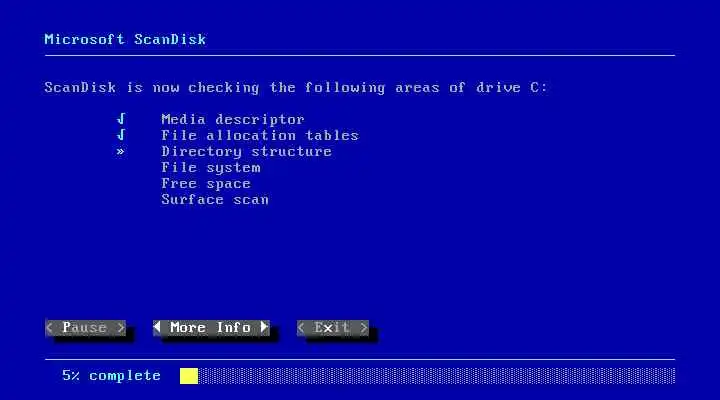Screen dimensions: 720x400
Task: Click the Pause button
Action: pos(85,328)
